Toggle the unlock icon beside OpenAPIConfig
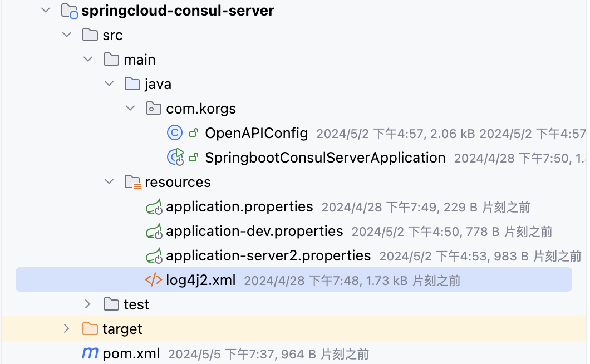590x364 pixels. [x=193, y=133]
